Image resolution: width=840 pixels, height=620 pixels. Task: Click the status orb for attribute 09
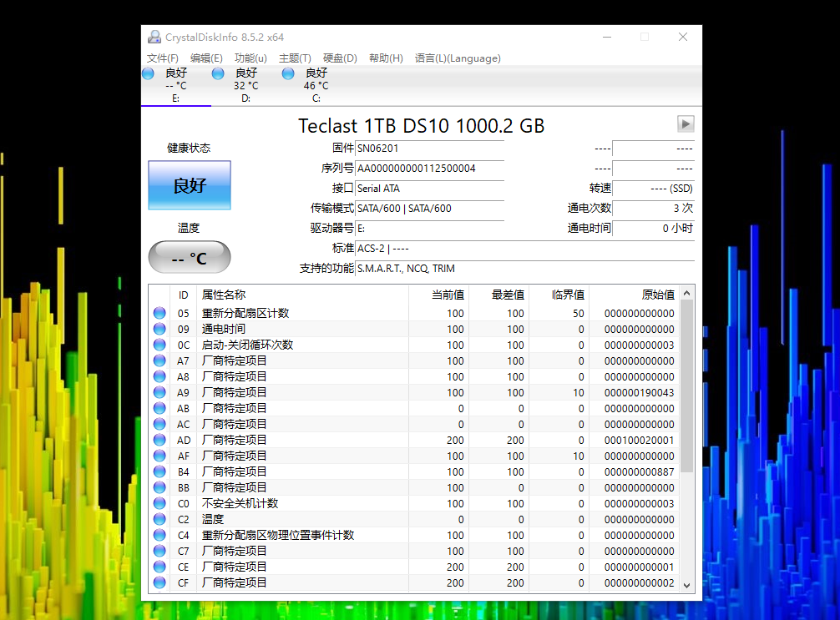pyautogui.click(x=159, y=329)
